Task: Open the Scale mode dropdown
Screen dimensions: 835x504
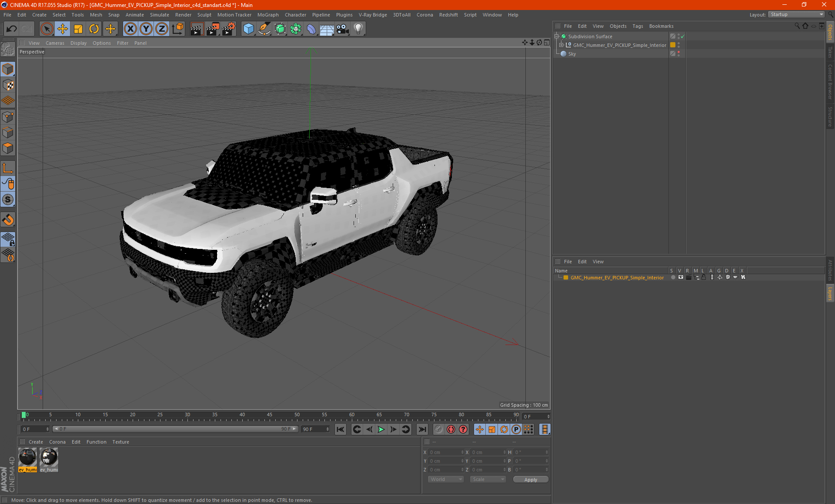Action: coord(488,479)
